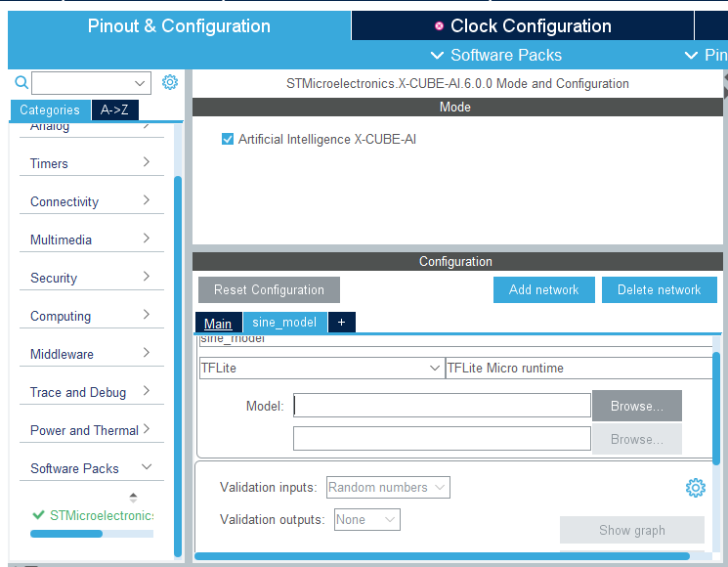
Task: Select the A->Z tab
Action: point(114,110)
